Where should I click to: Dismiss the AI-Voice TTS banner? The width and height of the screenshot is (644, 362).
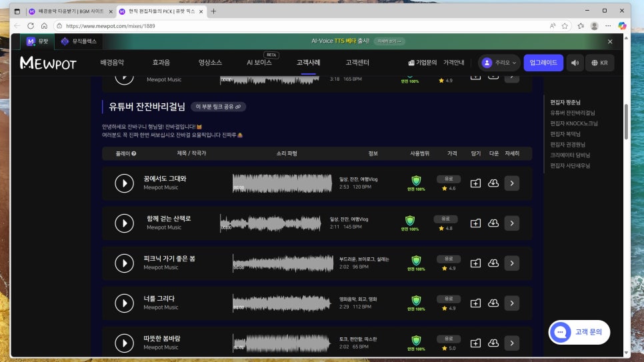(610, 41)
